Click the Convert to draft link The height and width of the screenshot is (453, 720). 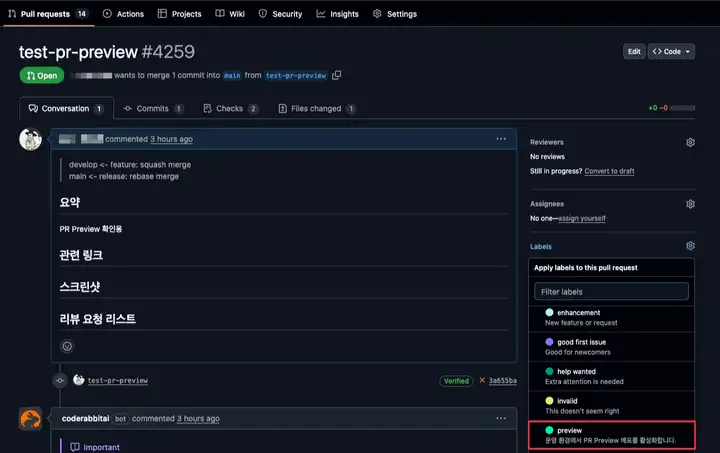pos(609,171)
